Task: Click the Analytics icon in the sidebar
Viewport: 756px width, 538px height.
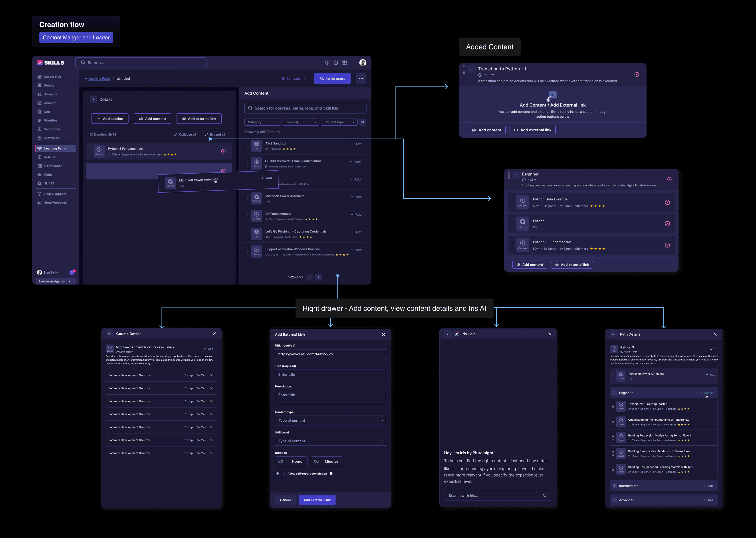Action: tap(40, 94)
